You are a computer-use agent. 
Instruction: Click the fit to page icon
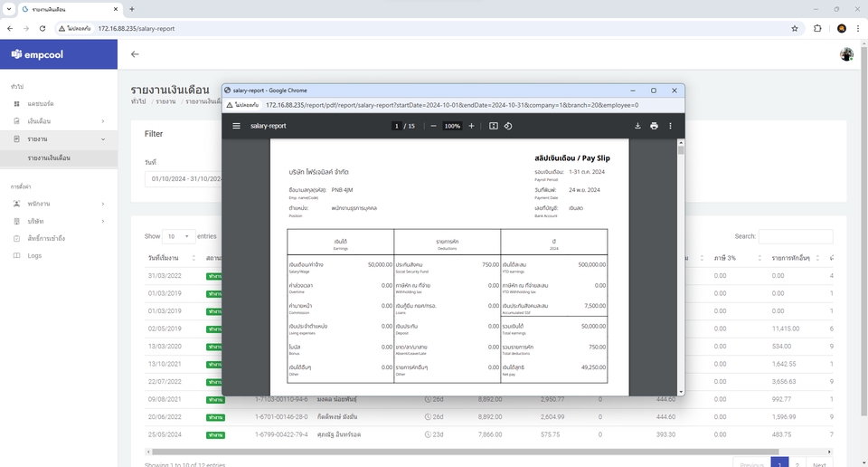pyautogui.click(x=494, y=126)
